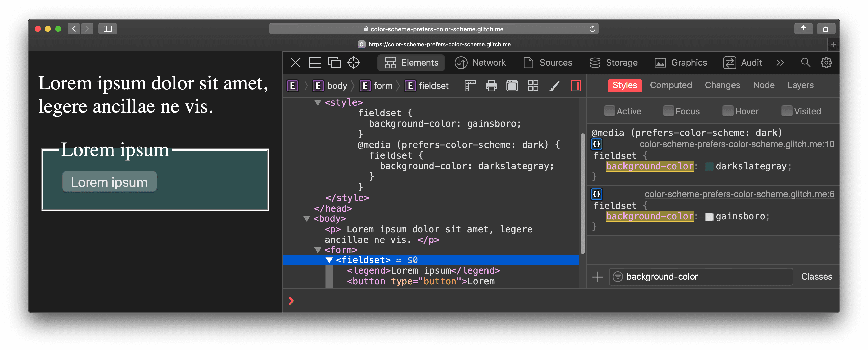Click the Changes panel tab
Image resolution: width=868 pixels, height=350 pixels.
[721, 85]
